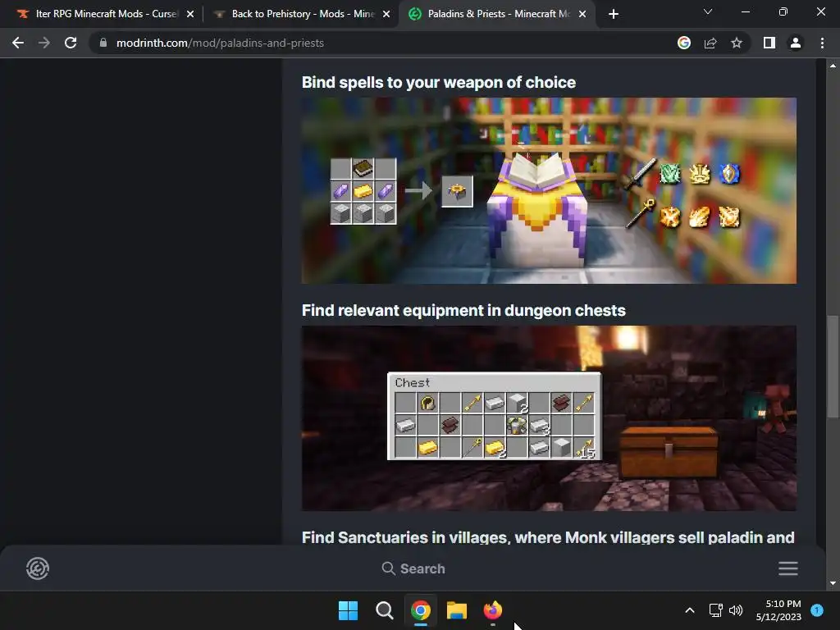The height and width of the screenshot is (630, 840).
Task: Open the tab search dropdown
Action: click(x=708, y=11)
